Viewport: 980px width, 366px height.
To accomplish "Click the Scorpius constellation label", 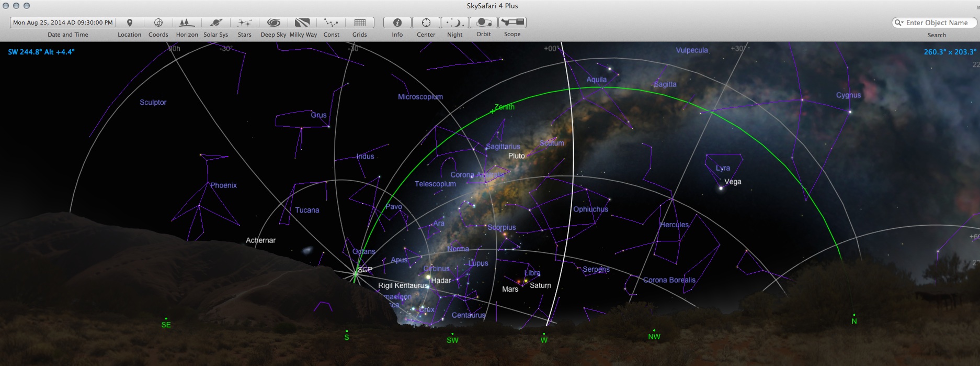I will [x=502, y=227].
